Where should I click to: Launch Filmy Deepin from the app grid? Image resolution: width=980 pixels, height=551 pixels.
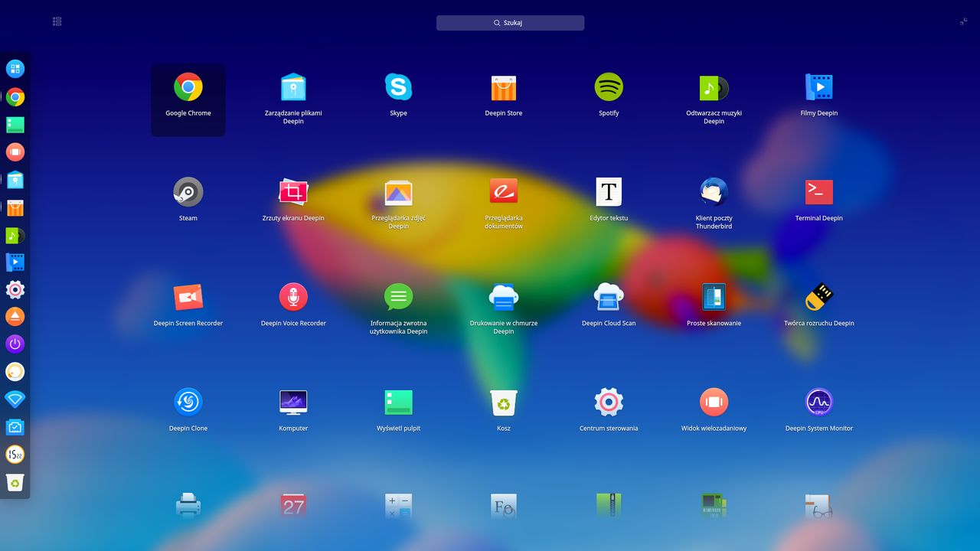click(x=819, y=87)
